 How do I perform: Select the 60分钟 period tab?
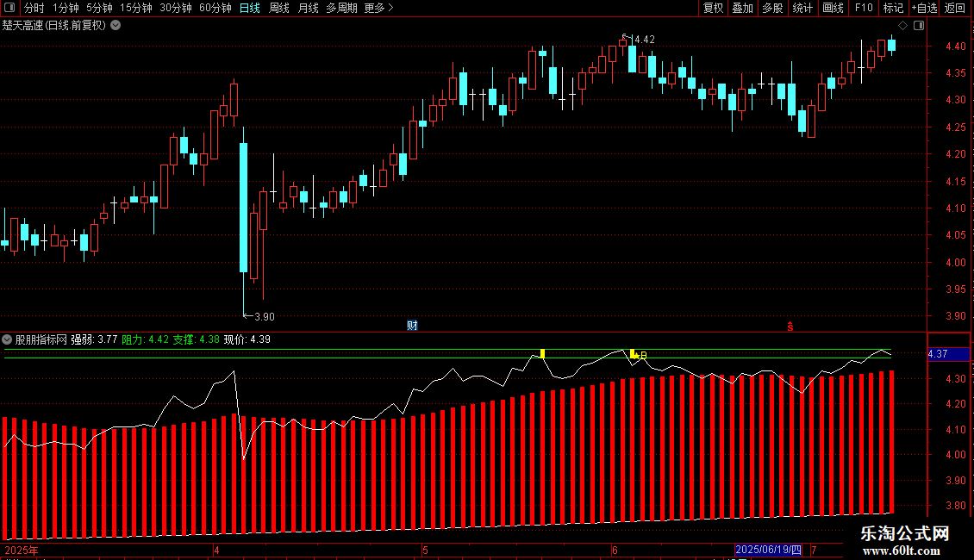point(215,8)
